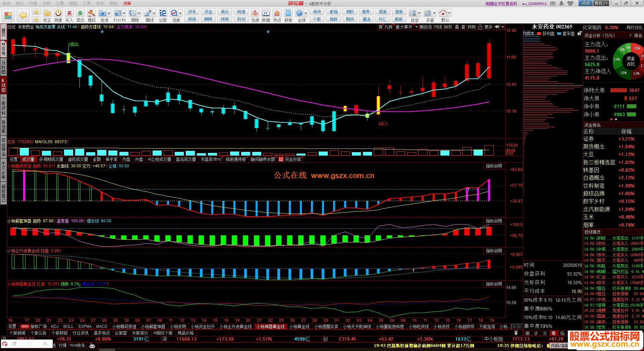
Task: Open the 模拟 gavel simulation icon
Action: pyautogui.click(x=91, y=15)
